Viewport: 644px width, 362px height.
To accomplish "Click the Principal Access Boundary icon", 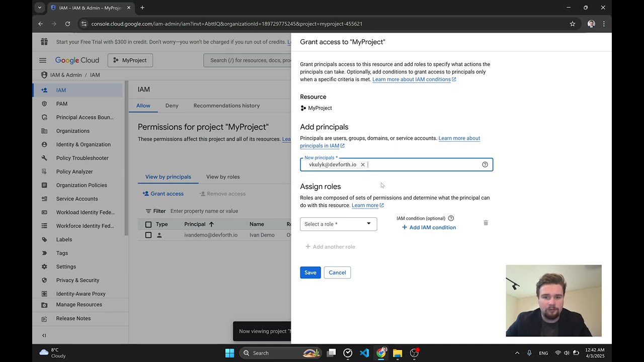I will pyautogui.click(x=44, y=117).
